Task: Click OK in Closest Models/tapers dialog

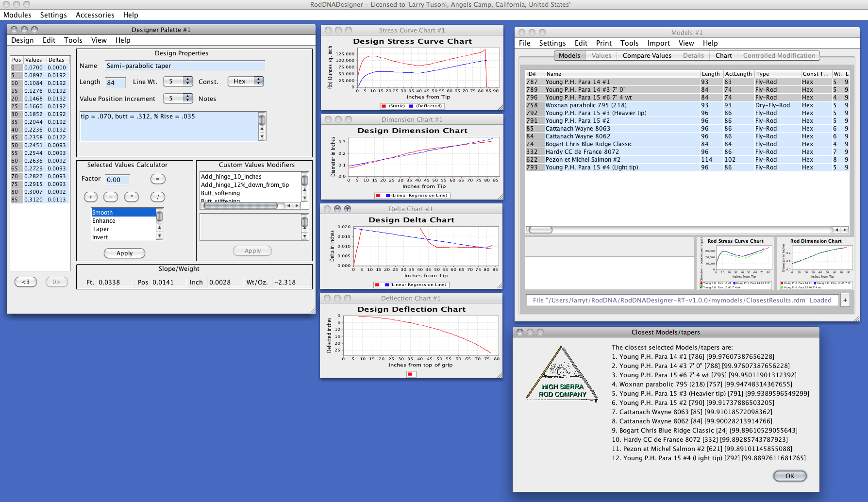Action: 789,476
